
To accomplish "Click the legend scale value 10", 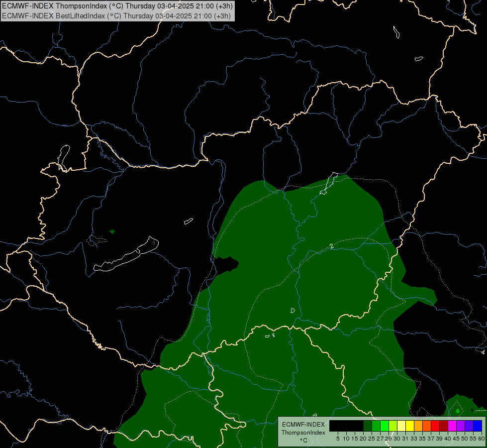I will 346,439.
